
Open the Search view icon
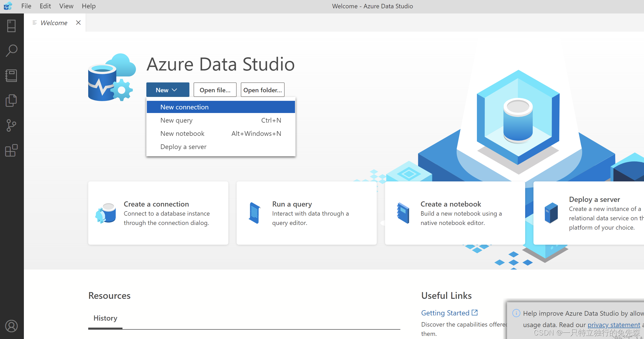pyautogui.click(x=11, y=51)
